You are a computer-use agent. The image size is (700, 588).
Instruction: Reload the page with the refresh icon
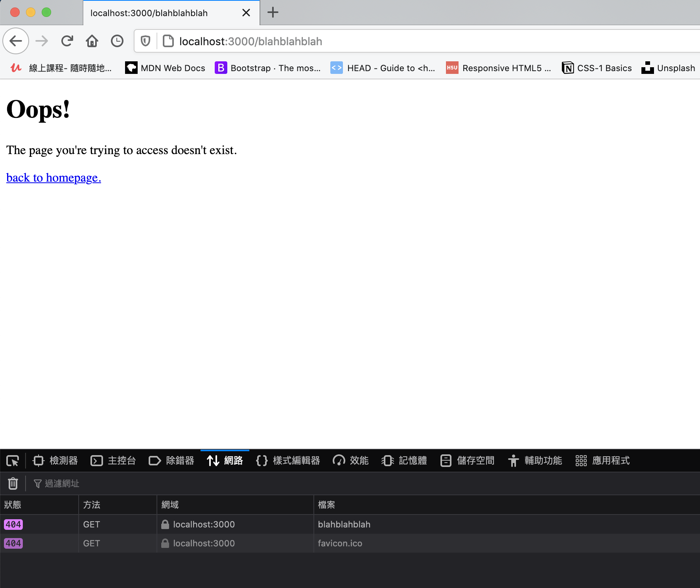(67, 41)
